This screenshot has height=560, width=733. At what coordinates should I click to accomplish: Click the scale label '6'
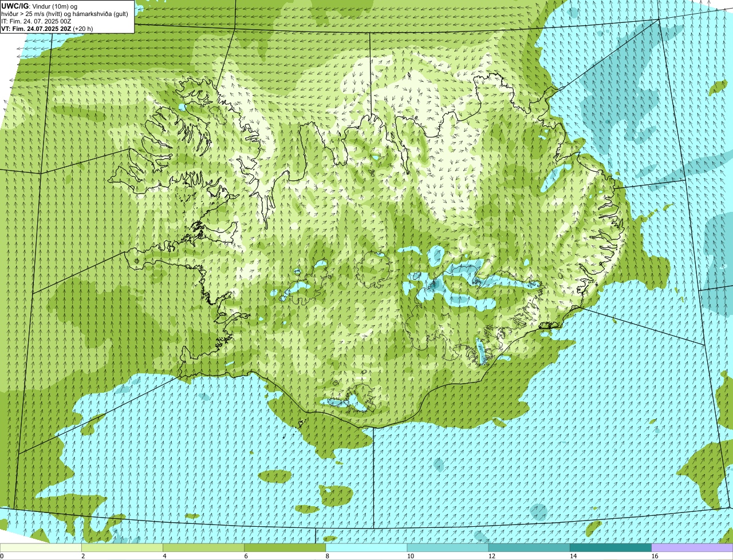[x=246, y=556]
